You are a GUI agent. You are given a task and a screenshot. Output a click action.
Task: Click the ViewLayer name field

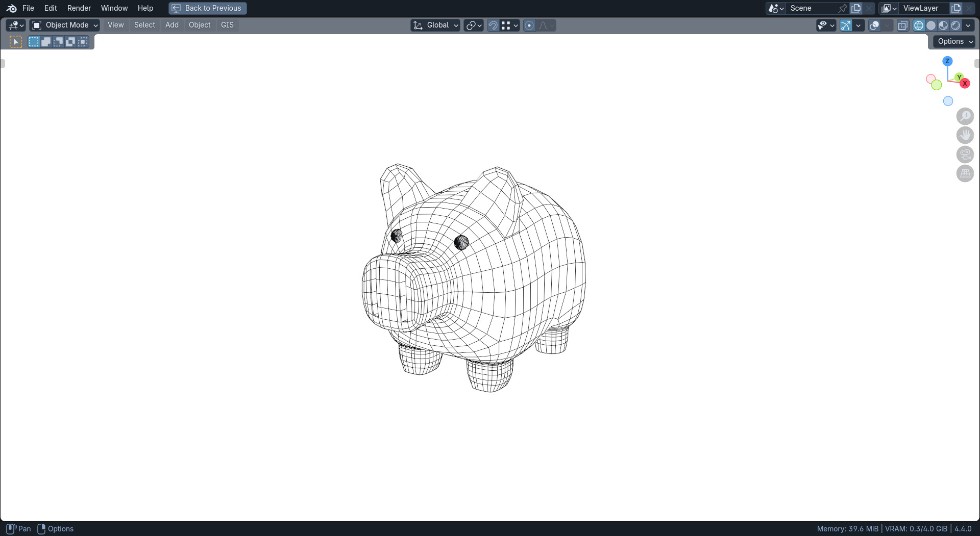coord(924,8)
